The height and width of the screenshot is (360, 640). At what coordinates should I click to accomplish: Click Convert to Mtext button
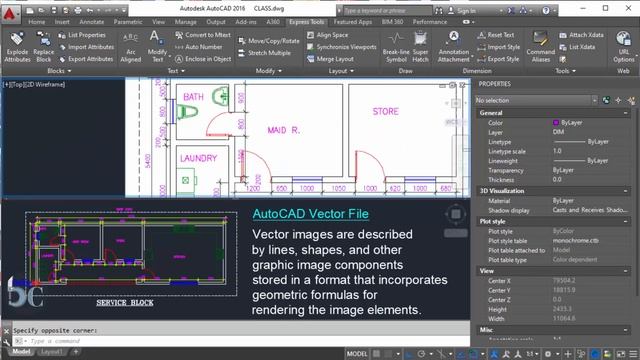coord(203,35)
